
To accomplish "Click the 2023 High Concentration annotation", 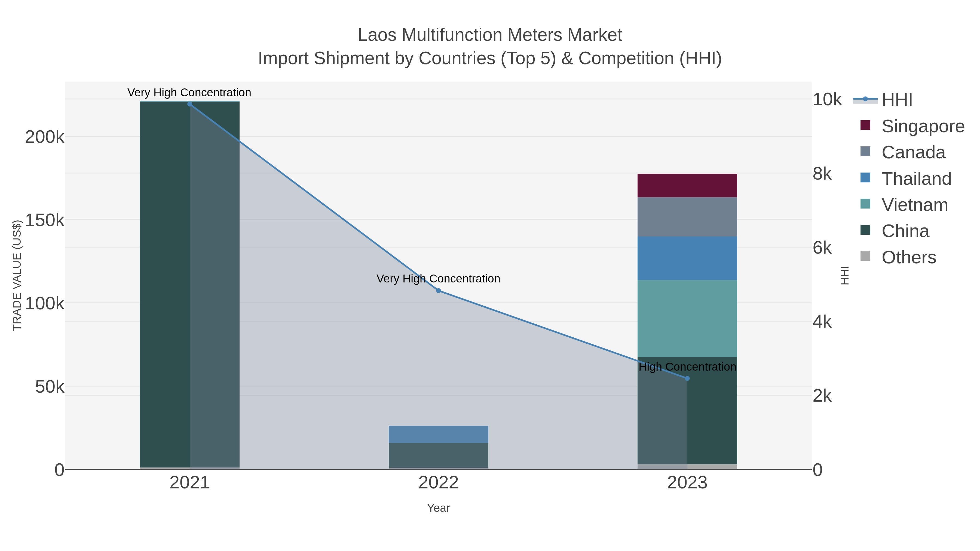I will (687, 367).
